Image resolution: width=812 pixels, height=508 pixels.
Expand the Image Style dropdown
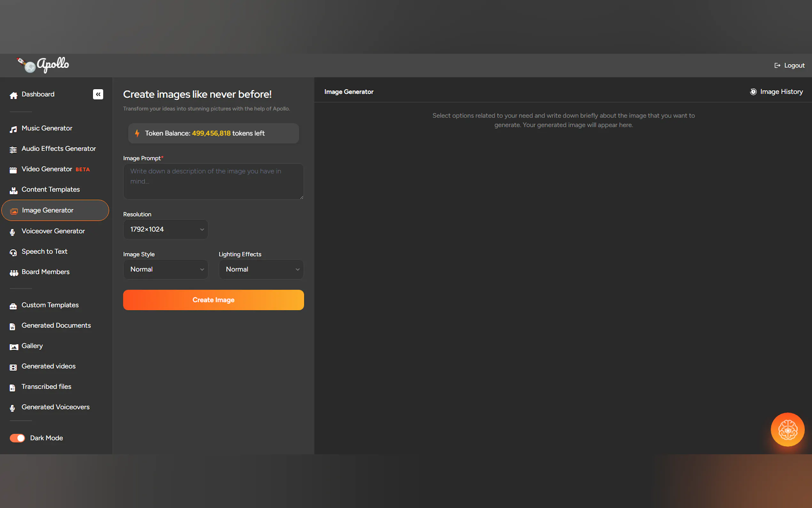click(x=166, y=269)
